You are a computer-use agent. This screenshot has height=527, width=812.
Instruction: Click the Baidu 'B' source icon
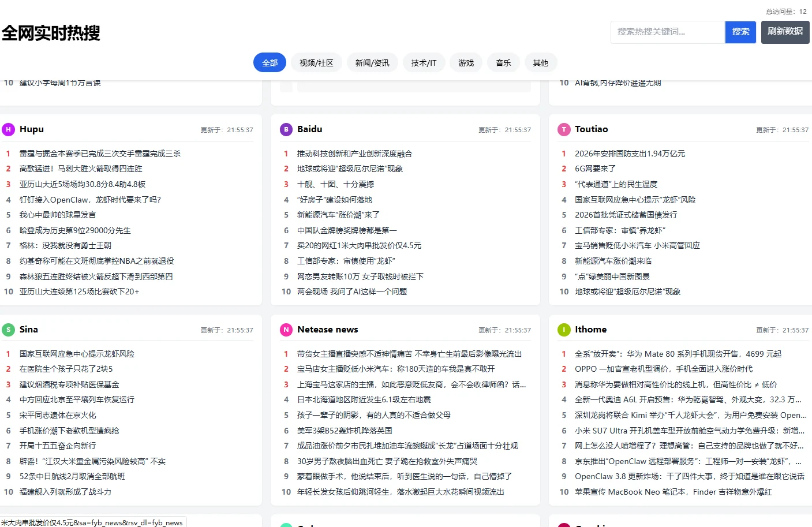pos(286,130)
